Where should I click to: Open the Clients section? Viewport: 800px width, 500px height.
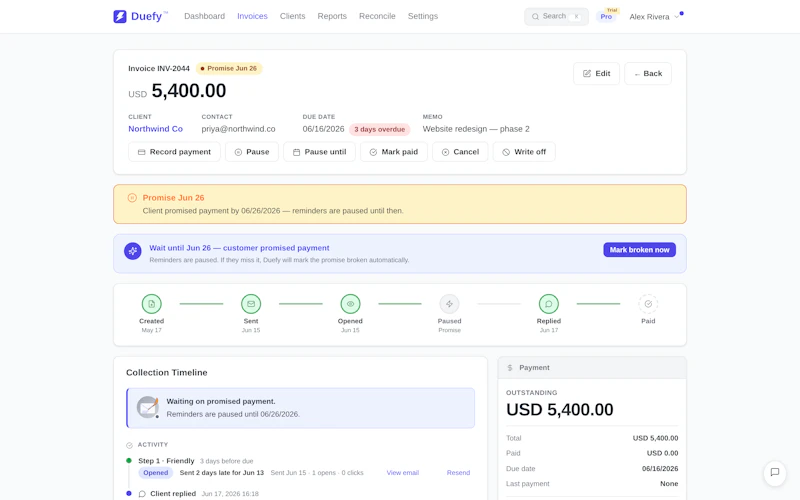pos(292,16)
